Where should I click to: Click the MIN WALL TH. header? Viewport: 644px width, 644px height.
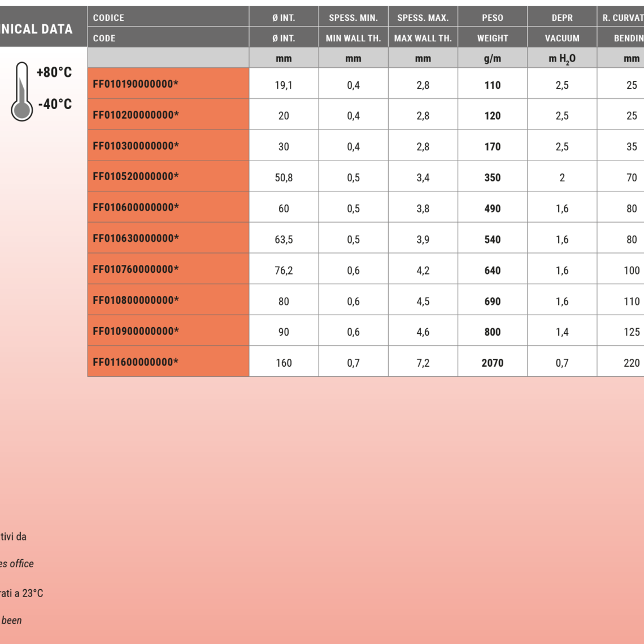(x=353, y=38)
